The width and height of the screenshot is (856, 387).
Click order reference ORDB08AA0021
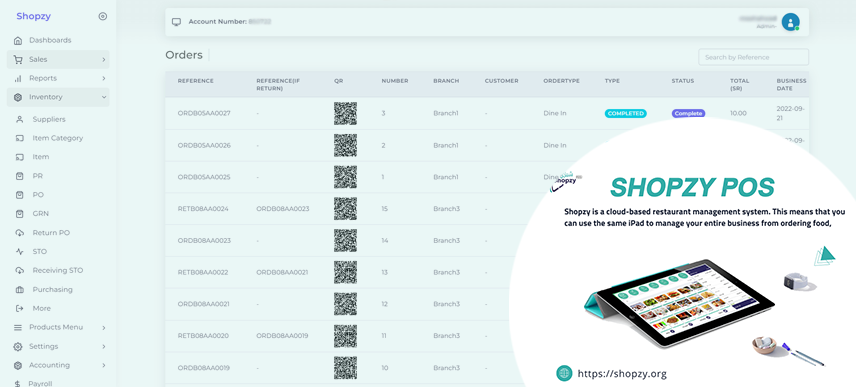coord(203,304)
